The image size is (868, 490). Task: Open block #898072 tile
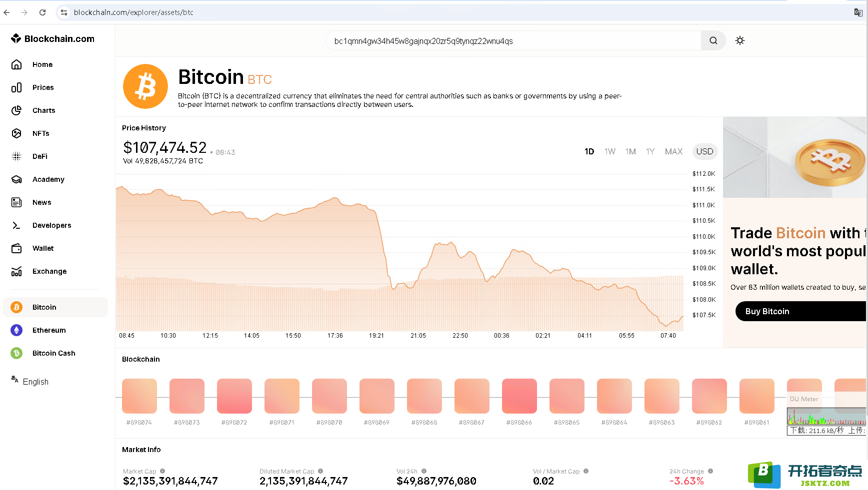click(234, 396)
